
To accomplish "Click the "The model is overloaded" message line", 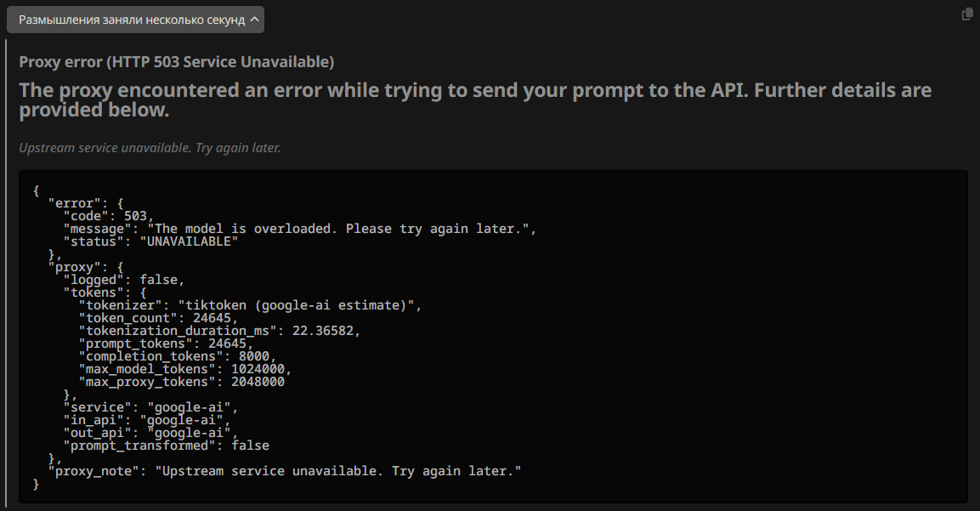I will pos(300,229).
